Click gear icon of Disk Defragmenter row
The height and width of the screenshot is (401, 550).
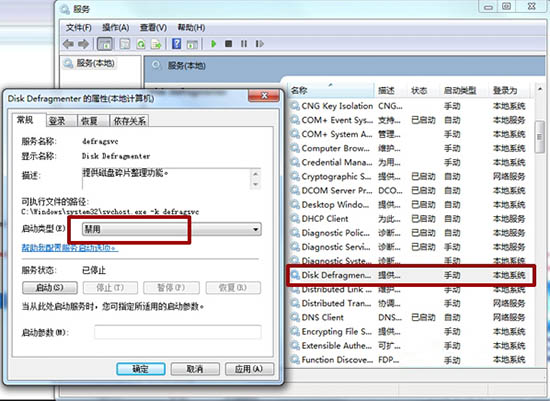[295, 275]
